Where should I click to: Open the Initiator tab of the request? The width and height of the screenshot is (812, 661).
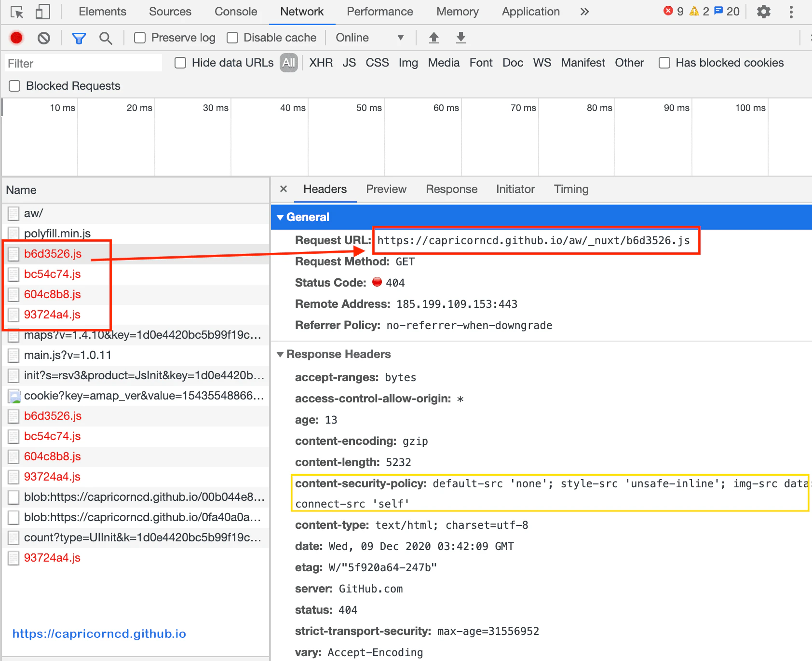click(x=515, y=189)
